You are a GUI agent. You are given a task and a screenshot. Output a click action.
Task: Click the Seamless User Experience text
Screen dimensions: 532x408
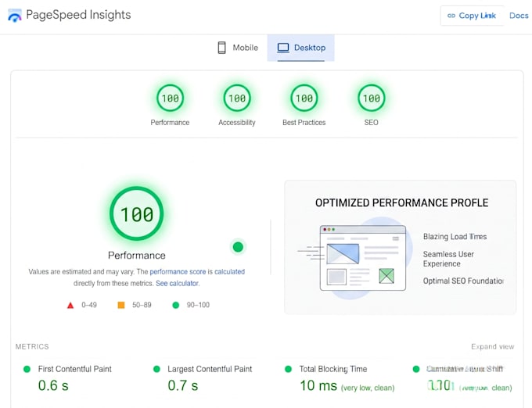[x=448, y=259]
